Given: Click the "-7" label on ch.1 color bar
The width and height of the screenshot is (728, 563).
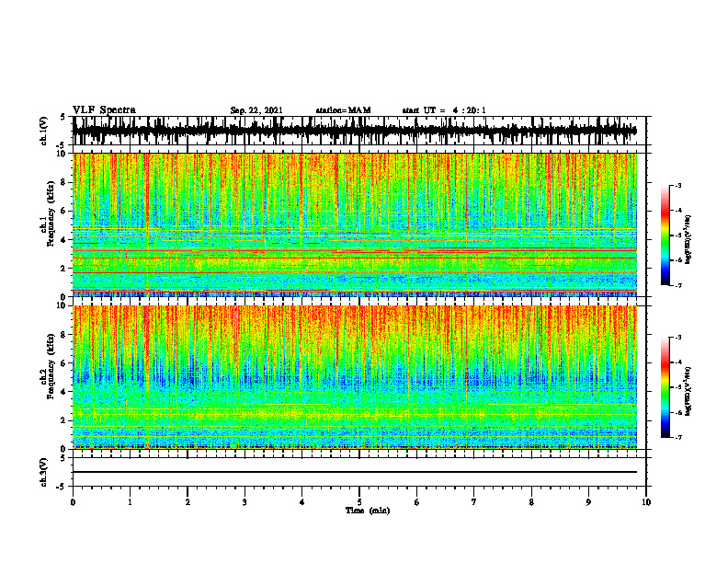Looking at the screenshot, I should point(678,285).
